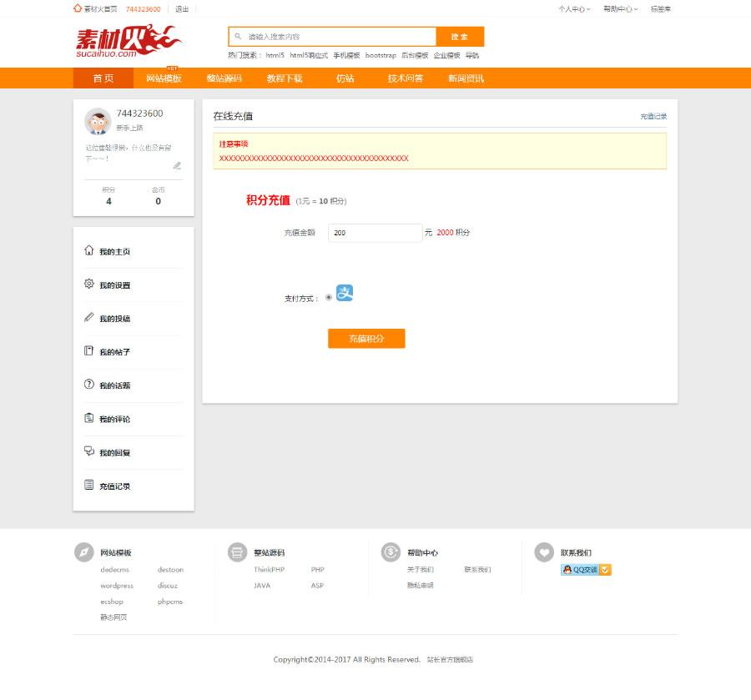Image resolution: width=751 pixels, height=700 pixels.
Task: Click the Alipay payment logo
Action: point(345,293)
